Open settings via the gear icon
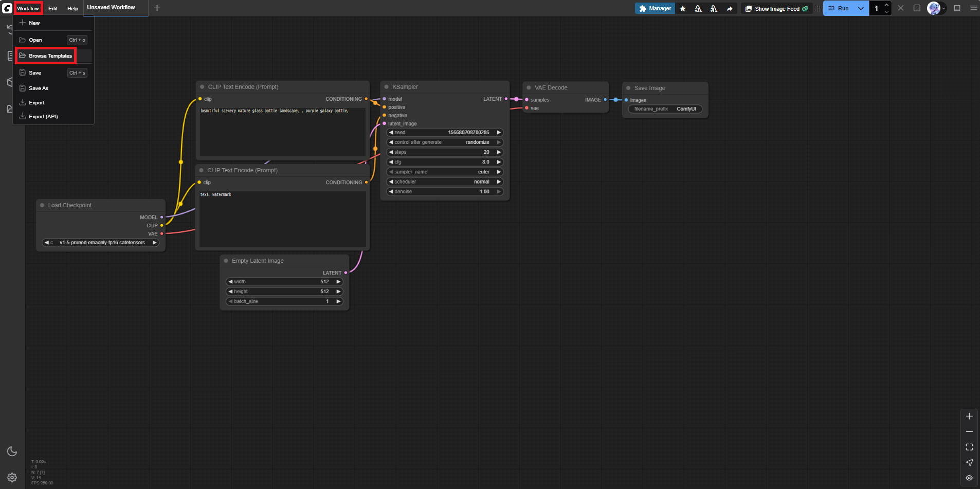980x489 pixels. click(x=12, y=477)
